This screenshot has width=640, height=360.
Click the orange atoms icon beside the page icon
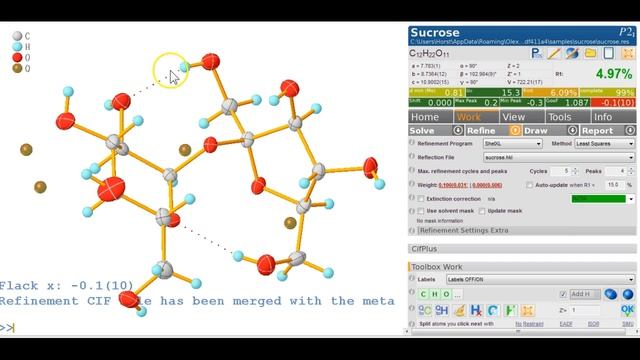point(628,53)
